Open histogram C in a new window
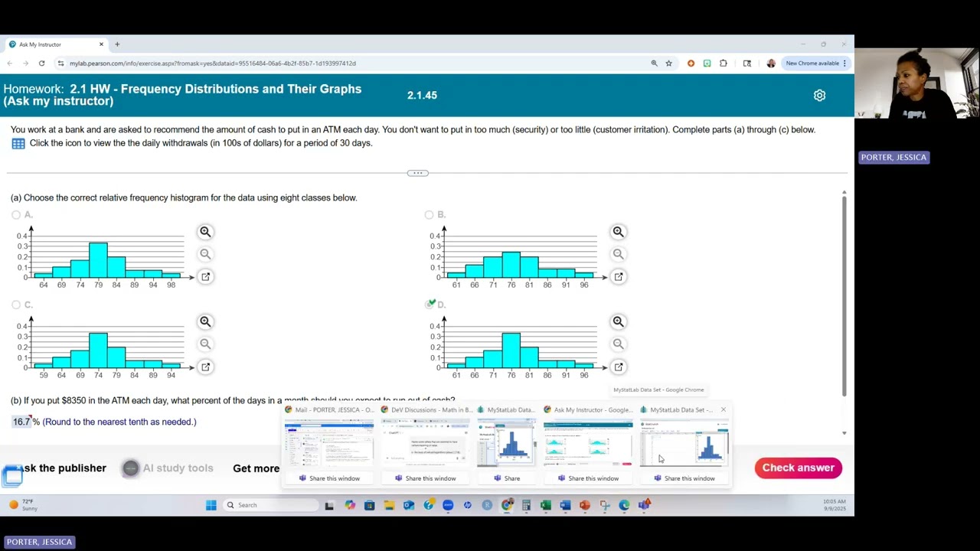Screen dimensions: 980x551 tap(205, 367)
